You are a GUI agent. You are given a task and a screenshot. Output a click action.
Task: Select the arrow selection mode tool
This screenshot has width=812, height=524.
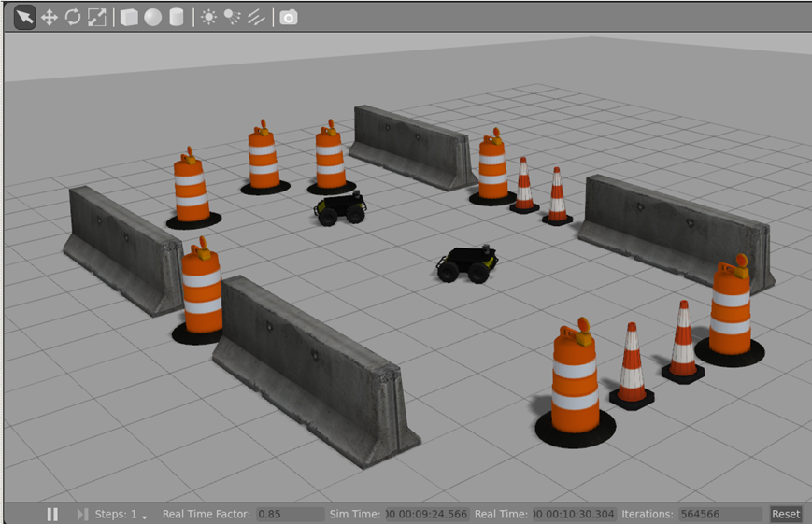click(24, 17)
